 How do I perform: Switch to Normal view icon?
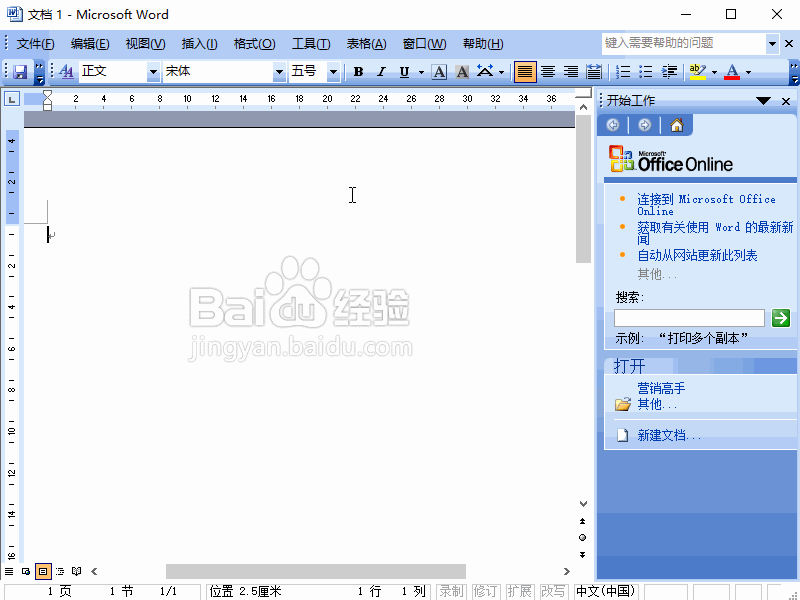pyautogui.click(x=9, y=571)
